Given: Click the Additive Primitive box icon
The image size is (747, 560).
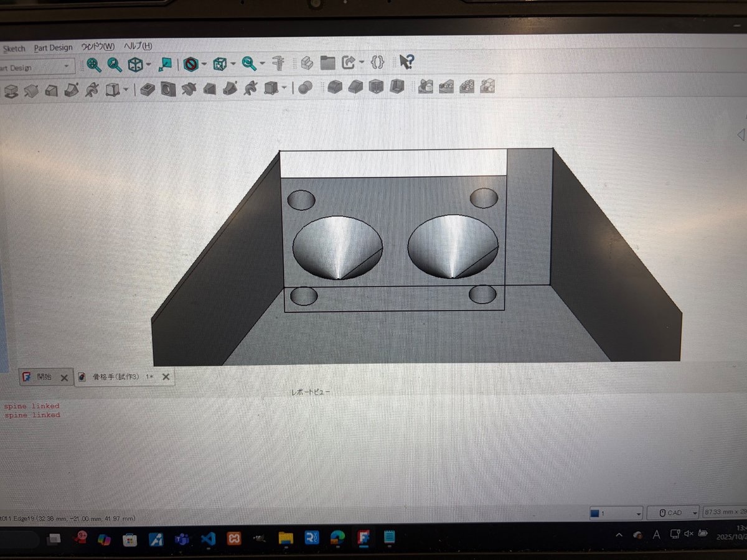Looking at the screenshot, I should [112, 90].
